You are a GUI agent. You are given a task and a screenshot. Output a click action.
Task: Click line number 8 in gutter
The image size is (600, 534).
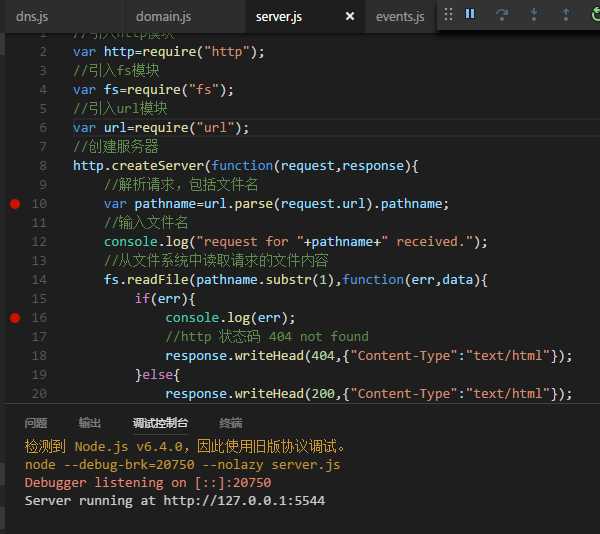click(43, 166)
